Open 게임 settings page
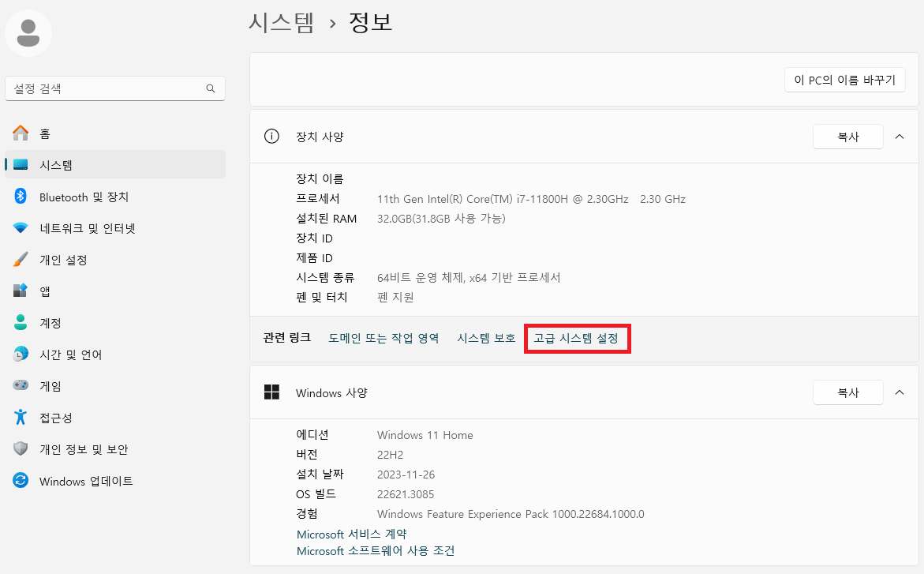This screenshot has height=574, width=924. (115, 386)
